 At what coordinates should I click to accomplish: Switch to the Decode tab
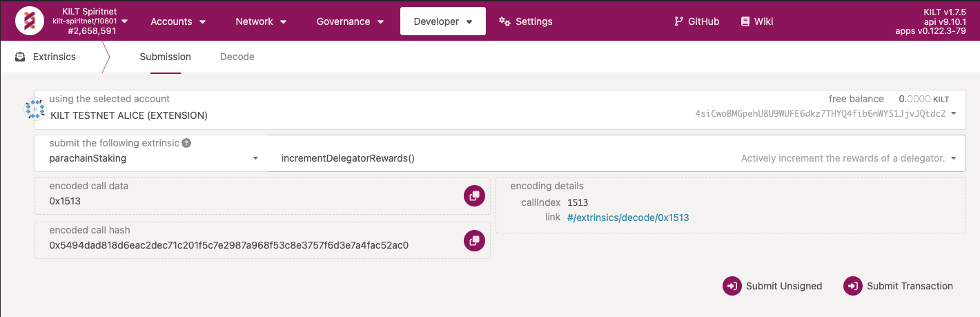[x=237, y=57]
